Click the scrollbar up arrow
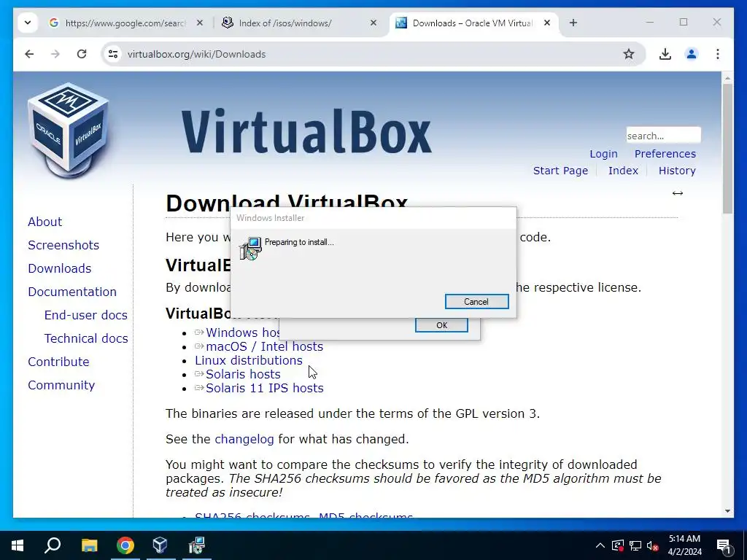The height and width of the screenshot is (560, 747). [727, 77]
